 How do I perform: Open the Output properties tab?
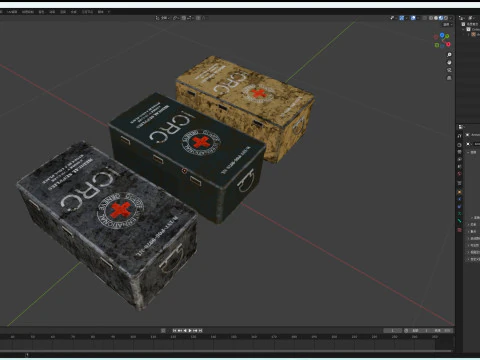[459, 152]
